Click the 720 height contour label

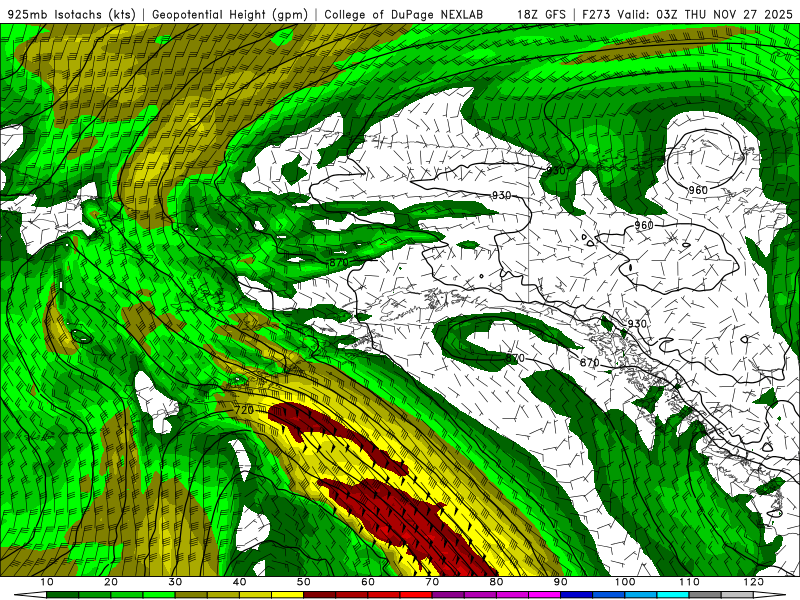coord(244,410)
